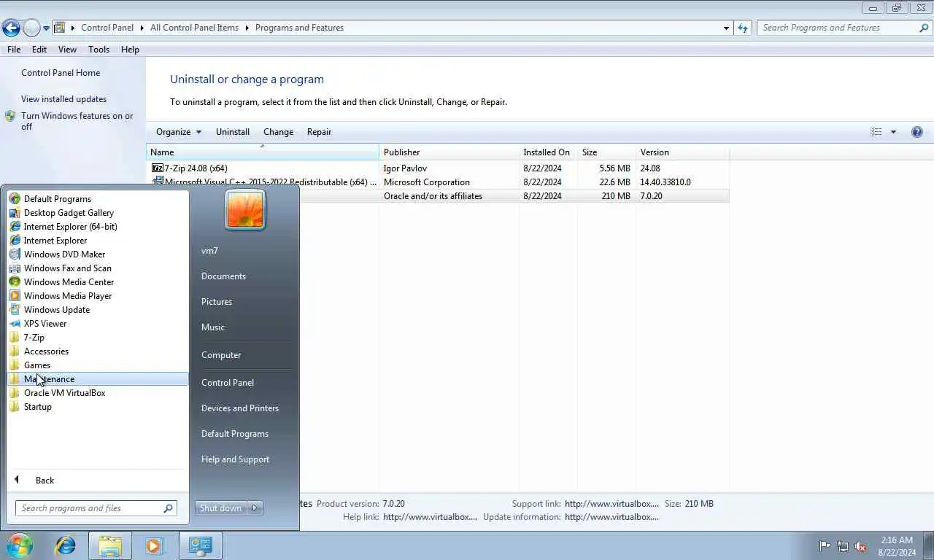Open Windows Media Player in Start menu

click(x=67, y=295)
